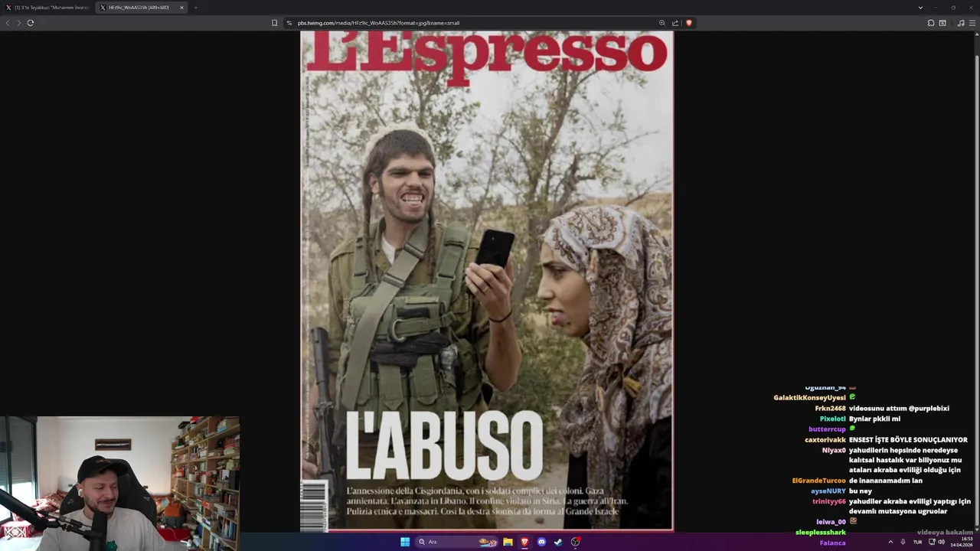
Task: Click chat username GalaktikKonseyUyesi
Action: [x=809, y=398]
